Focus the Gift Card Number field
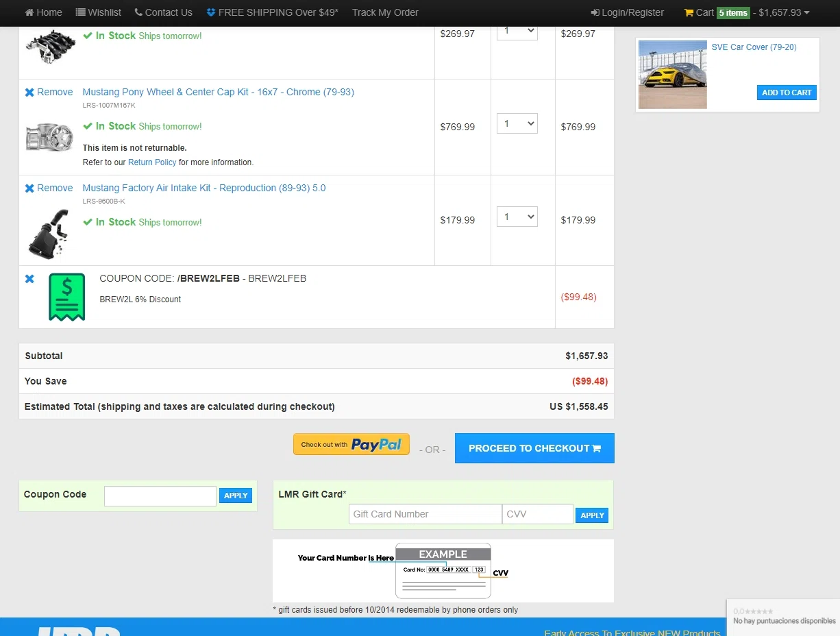This screenshot has width=840, height=636. [425, 514]
